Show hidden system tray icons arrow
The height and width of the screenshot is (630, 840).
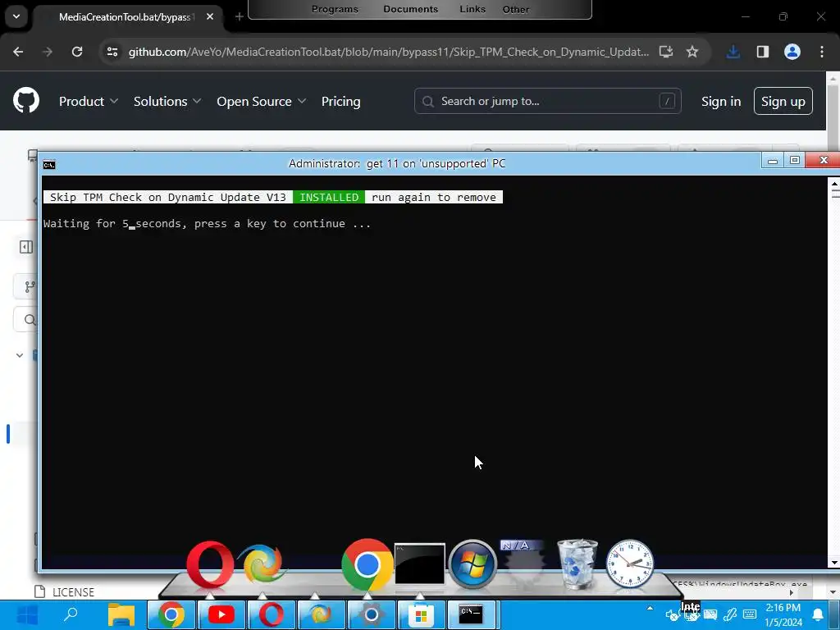pos(650,608)
